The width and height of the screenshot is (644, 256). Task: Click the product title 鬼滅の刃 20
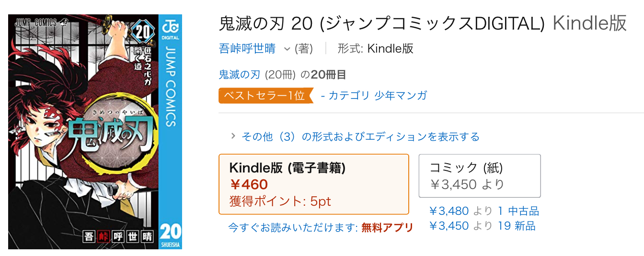(381, 23)
